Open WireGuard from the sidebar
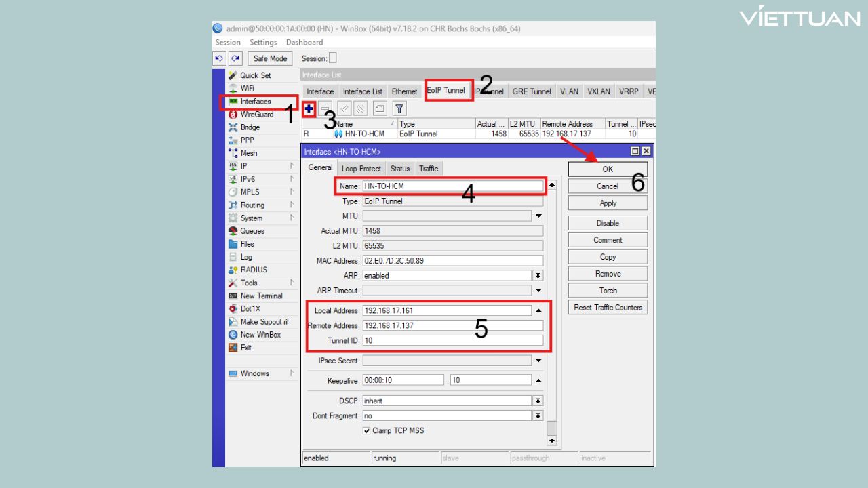This screenshot has height=488, width=868. click(x=256, y=115)
